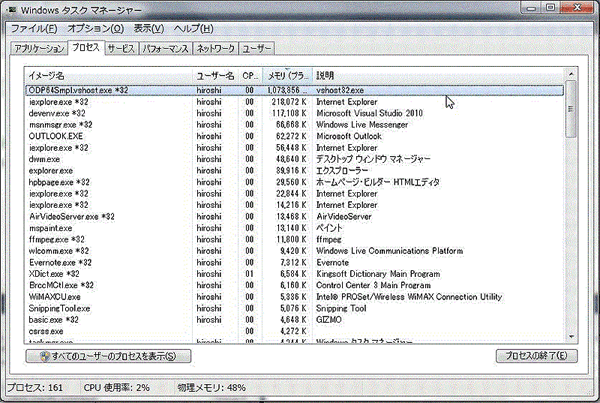Switch to the ネットワーク tab
Image resolution: width=600 pixels, height=403 pixels.
tap(215, 49)
